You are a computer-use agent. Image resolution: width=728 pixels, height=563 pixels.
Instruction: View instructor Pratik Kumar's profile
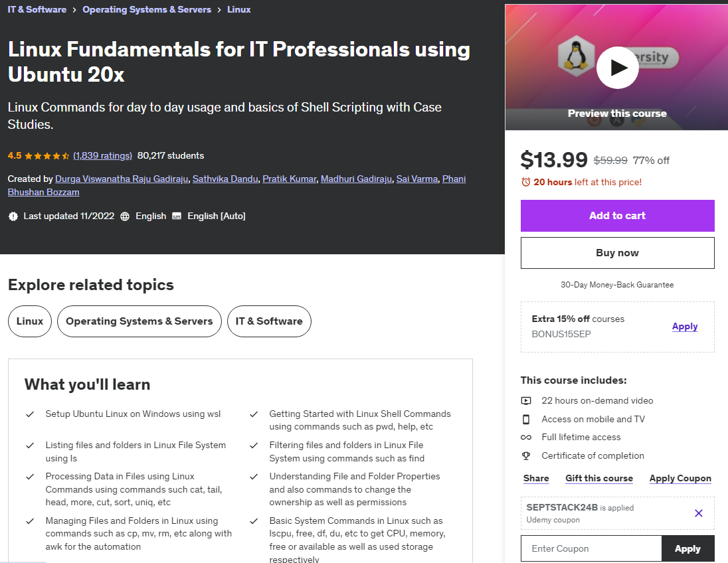click(x=290, y=179)
